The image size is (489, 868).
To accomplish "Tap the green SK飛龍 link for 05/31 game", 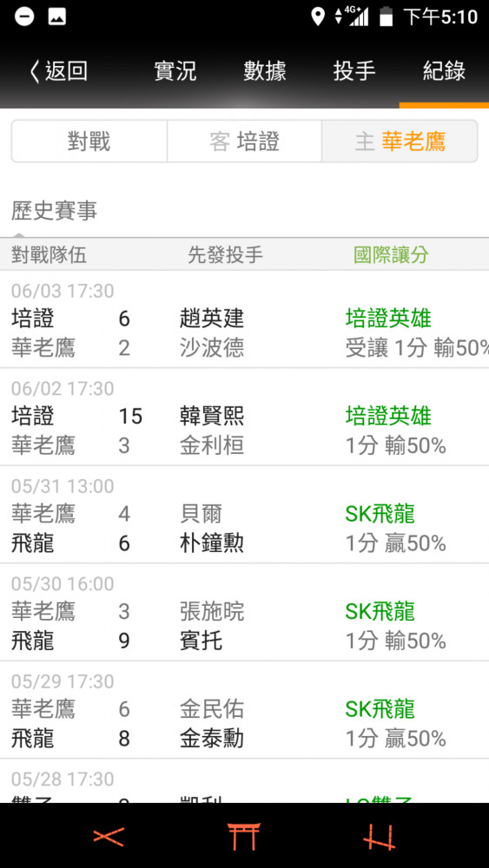I will [380, 514].
